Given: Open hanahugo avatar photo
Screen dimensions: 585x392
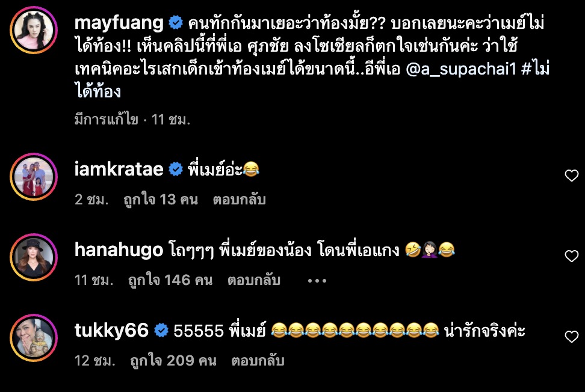Looking at the screenshot, I should (x=34, y=257).
